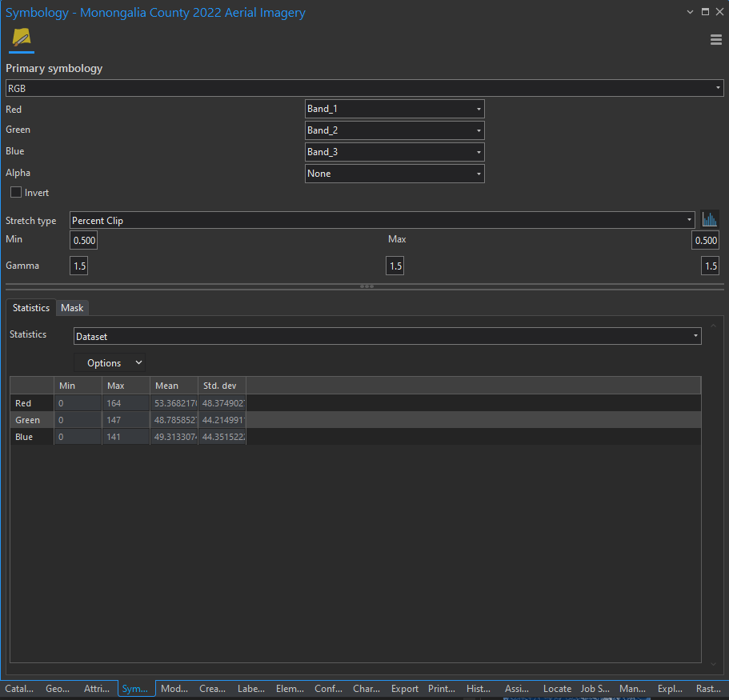Open the Blue band Band_3 dropdown
The width and height of the screenshot is (729, 700).
(395, 152)
